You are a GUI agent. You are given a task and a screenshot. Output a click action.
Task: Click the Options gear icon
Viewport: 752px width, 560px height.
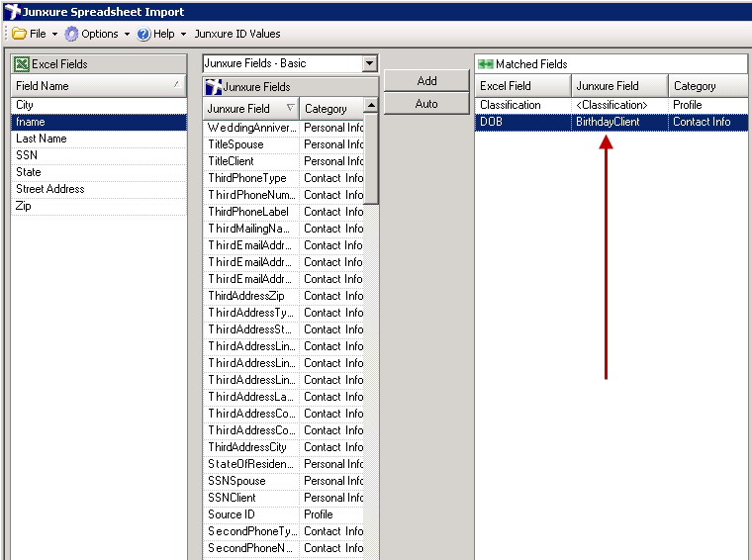[x=71, y=34]
